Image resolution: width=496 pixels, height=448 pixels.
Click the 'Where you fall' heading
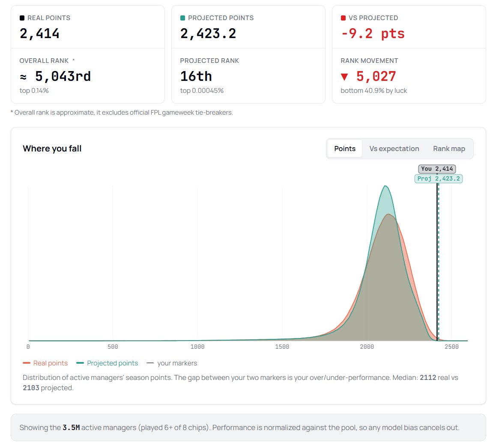click(52, 148)
